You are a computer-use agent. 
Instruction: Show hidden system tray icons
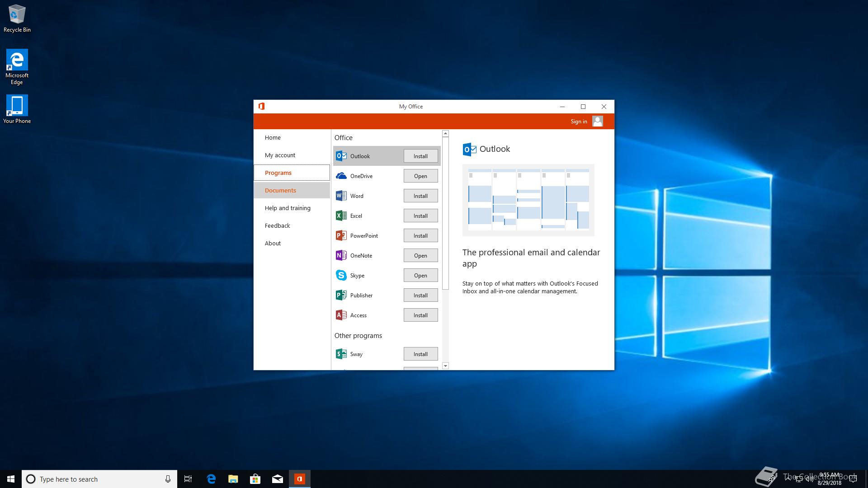coord(788,479)
